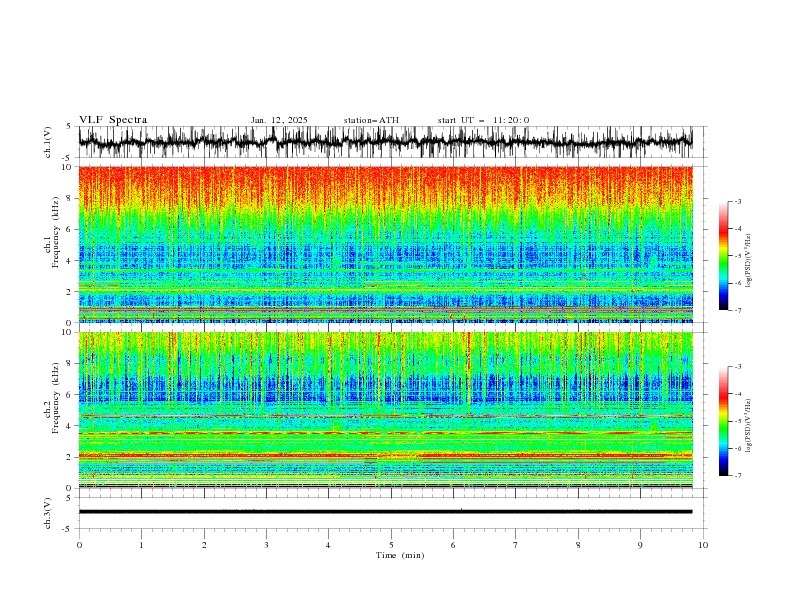
Task: Click the 'ch.3(V)' waveform axis label
Action: tap(48, 513)
